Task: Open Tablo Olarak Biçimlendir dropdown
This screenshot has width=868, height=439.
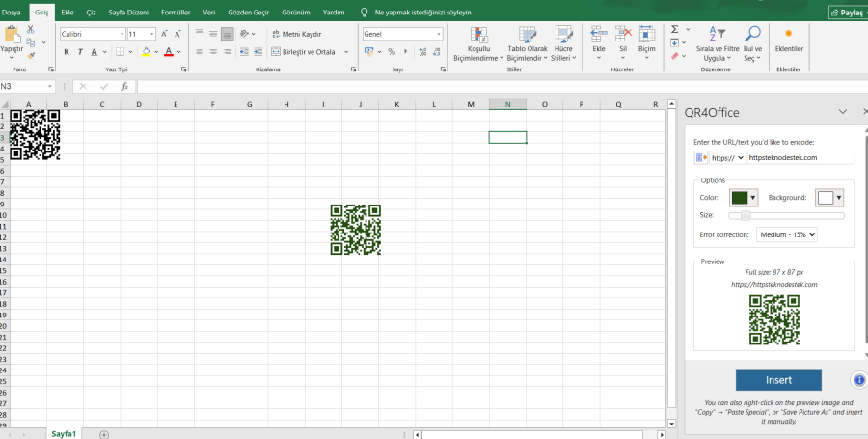Action: click(x=527, y=43)
